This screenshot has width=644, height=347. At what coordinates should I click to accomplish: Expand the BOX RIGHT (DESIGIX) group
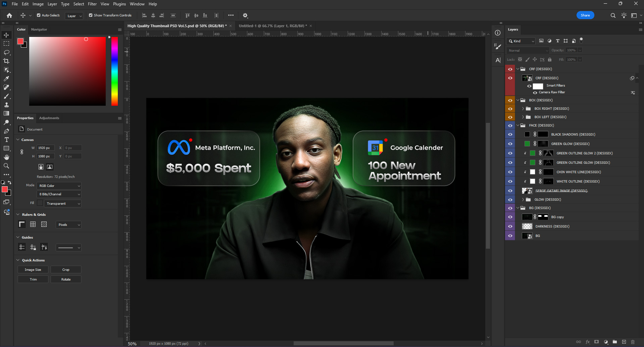pyautogui.click(x=523, y=109)
